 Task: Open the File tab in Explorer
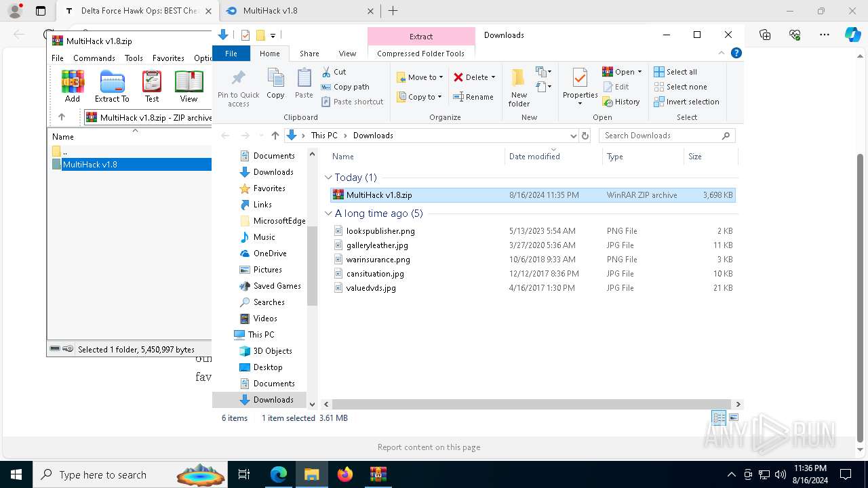tap(231, 54)
